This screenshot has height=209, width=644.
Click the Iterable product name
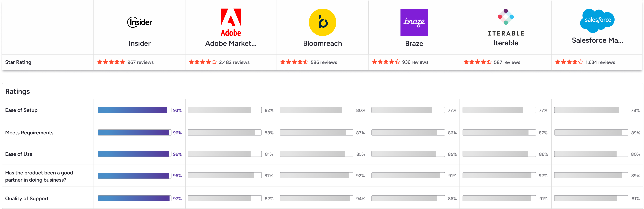[506, 43]
